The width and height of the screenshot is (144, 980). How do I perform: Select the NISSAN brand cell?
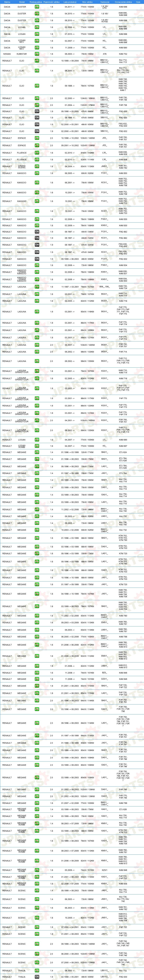tap(7, 54)
